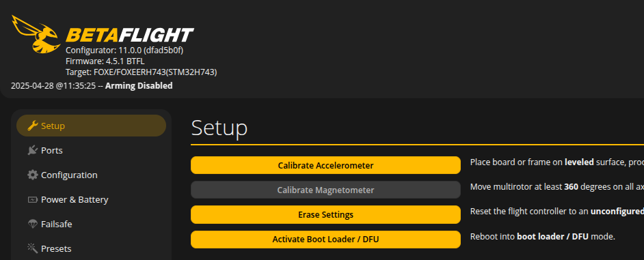Screen dimensions: 644x260
Task: Open the Ports tab label
Action: click(x=52, y=151)
